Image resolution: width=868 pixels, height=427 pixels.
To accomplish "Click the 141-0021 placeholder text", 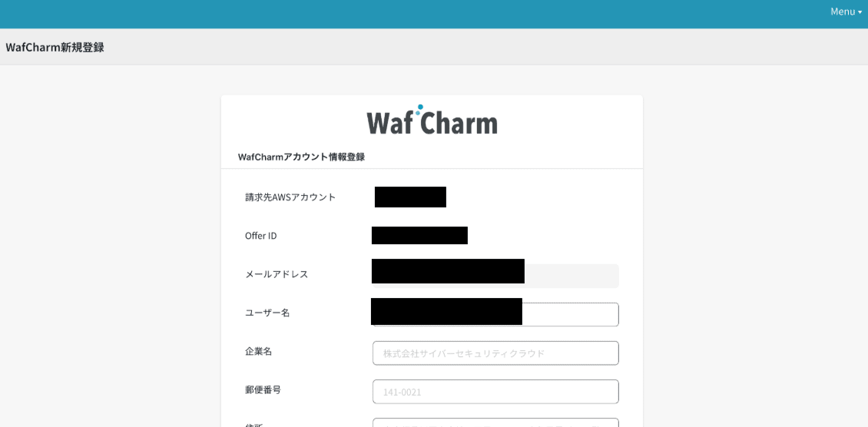I will [403, 392].
